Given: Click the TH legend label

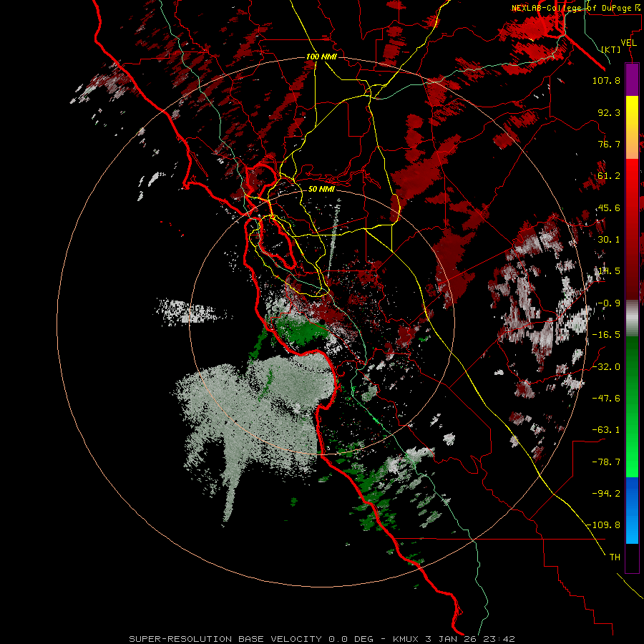Looking at the screenshot, I should coord(615,557).
